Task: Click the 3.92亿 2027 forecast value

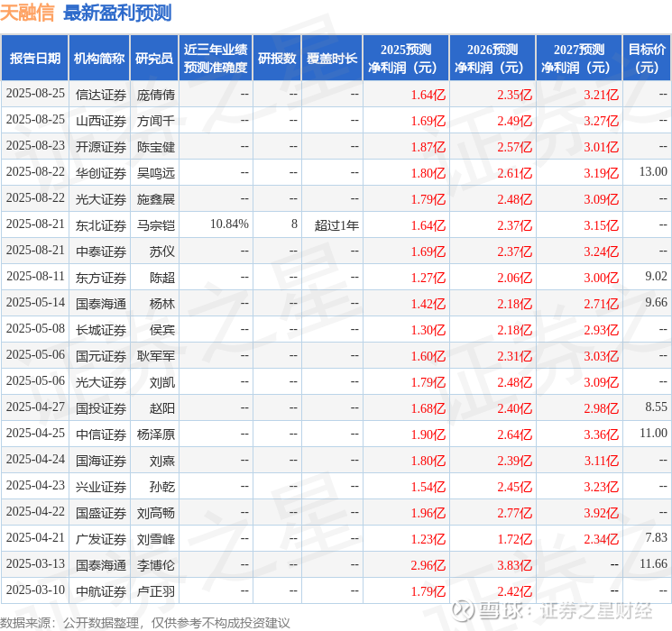Action: pos(601,513)
